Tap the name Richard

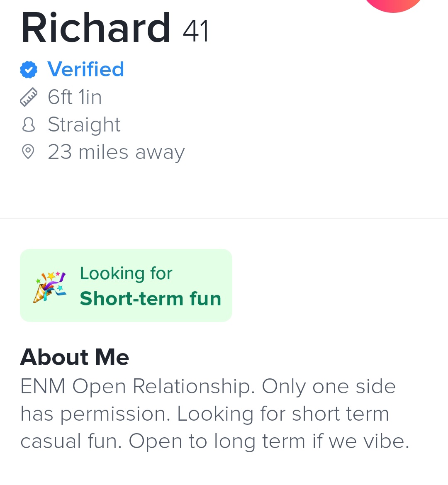[x=96, y=28]
